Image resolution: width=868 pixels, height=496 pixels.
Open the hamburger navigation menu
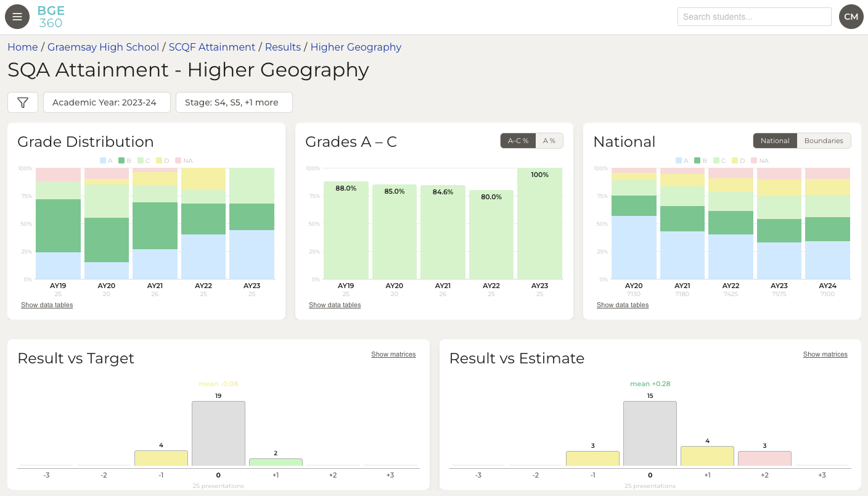pos(17,17)
